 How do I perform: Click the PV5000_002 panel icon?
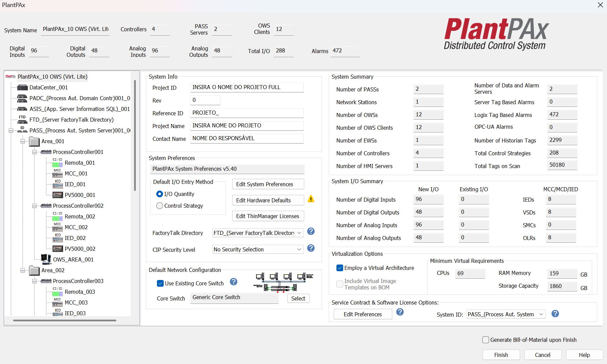click(x=57, y=249)
